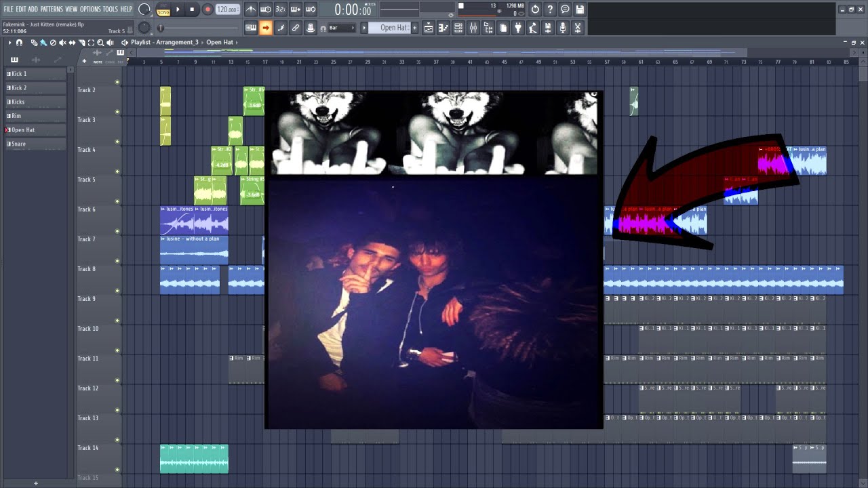
Task: Adjust the master volume knob
Action: 144,9
